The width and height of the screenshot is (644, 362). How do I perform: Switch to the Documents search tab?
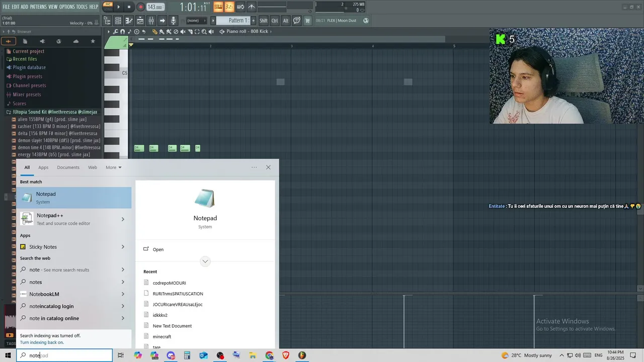(x=68, y=167)
